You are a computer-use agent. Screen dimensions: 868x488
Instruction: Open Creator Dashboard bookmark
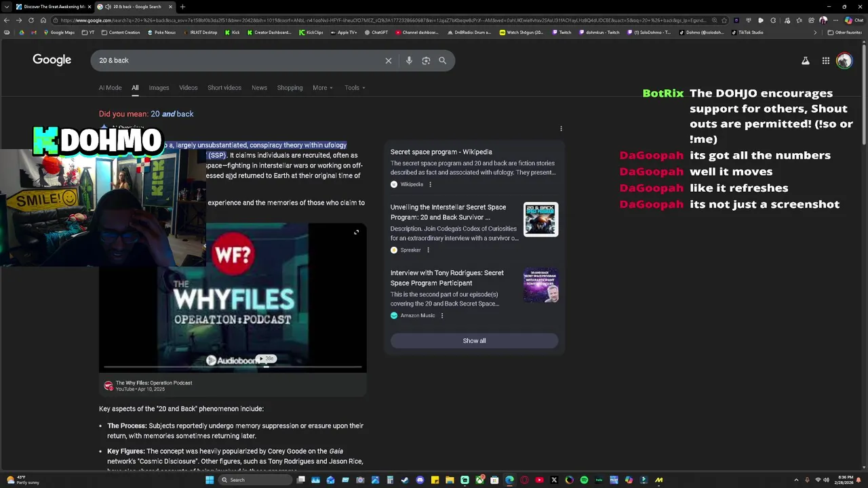point(269,33)
